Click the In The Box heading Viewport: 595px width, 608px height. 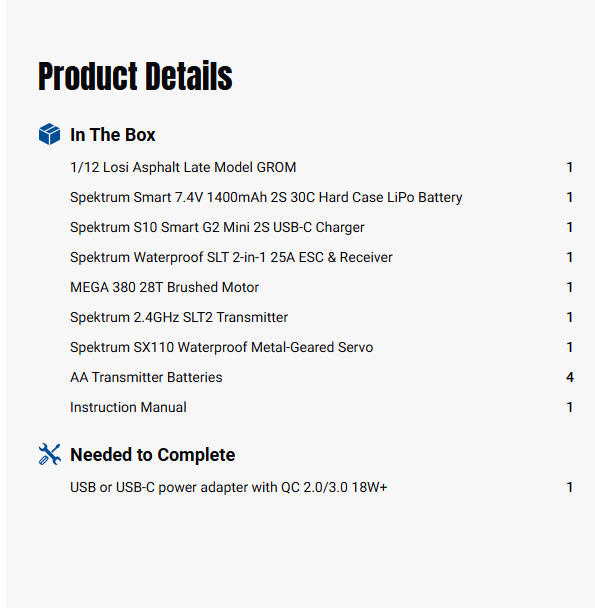tap(112, 135)
